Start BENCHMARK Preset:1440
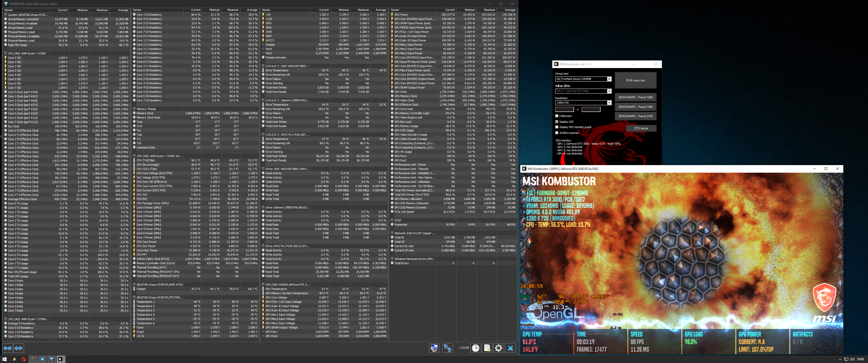Screen dimensions: 868x363 click(x=635, y=107)
